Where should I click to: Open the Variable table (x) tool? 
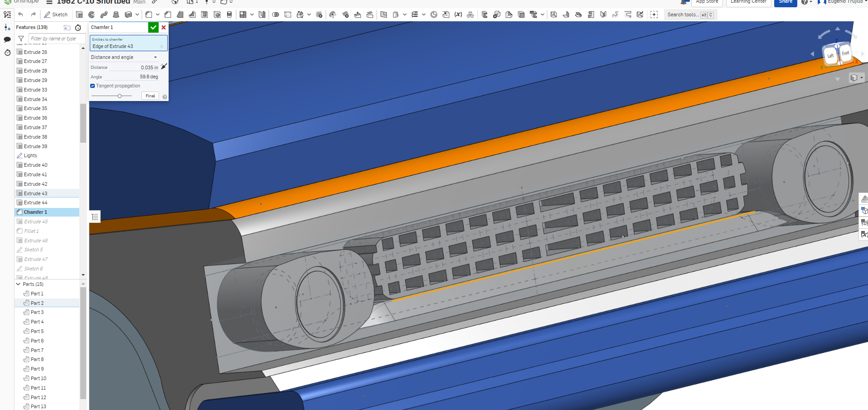458,14
